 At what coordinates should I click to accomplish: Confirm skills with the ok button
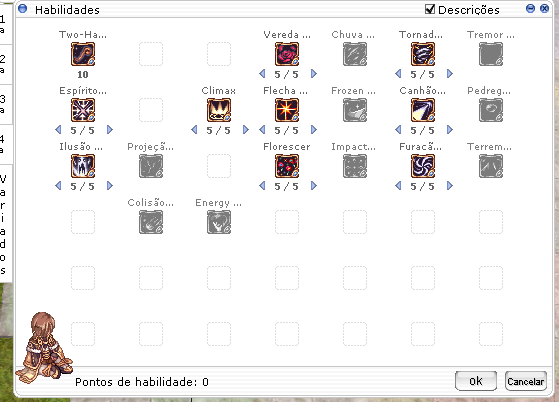(x=476, y=381)
